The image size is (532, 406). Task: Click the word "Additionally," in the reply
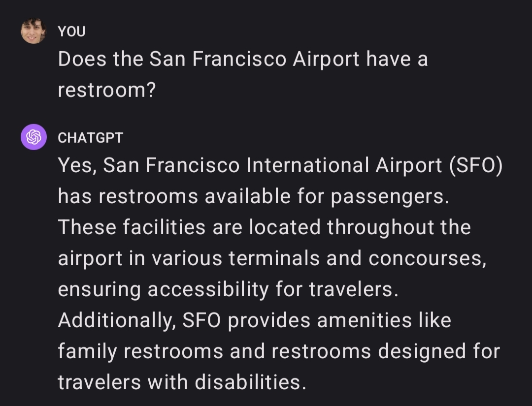click(x=117, y=320)
